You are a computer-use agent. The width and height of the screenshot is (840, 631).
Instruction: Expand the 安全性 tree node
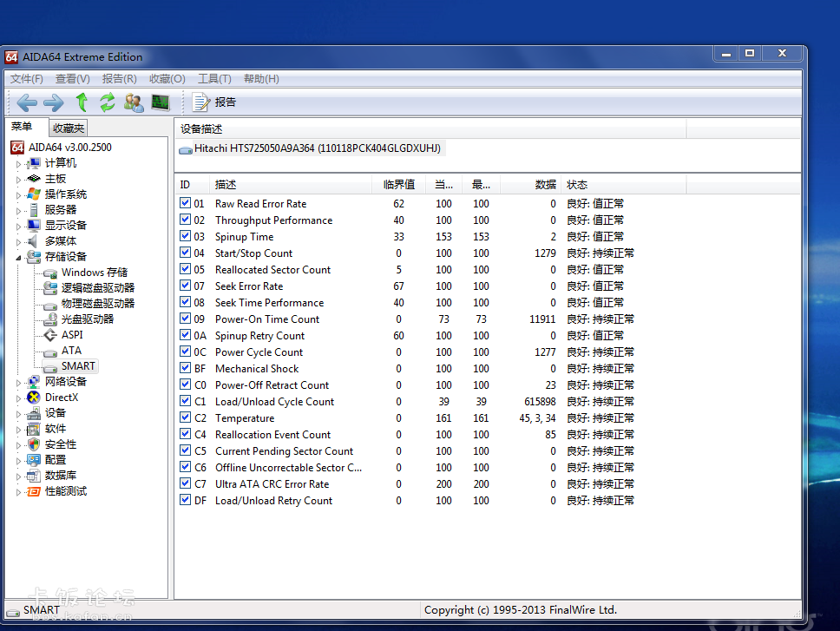coord(18,445)
